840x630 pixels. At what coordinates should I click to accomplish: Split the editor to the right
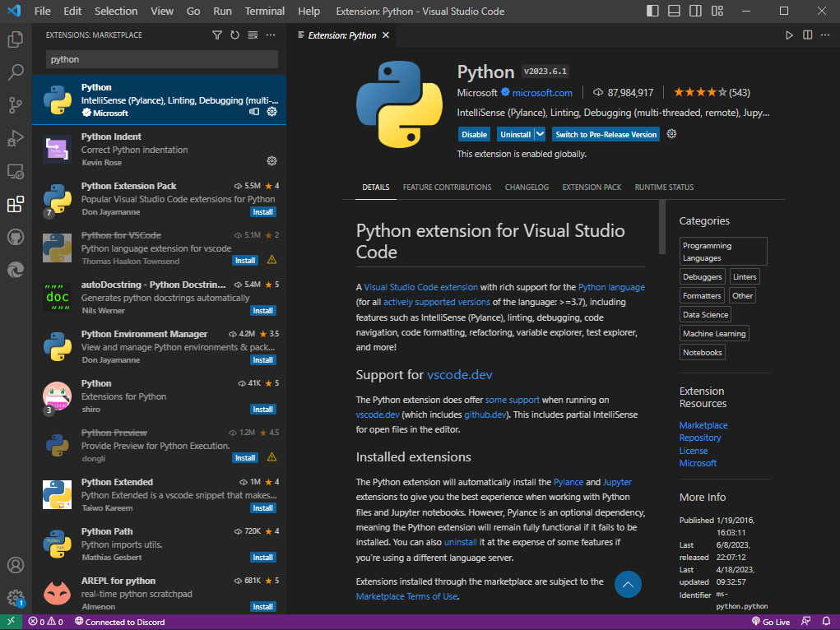coord(807,35)
